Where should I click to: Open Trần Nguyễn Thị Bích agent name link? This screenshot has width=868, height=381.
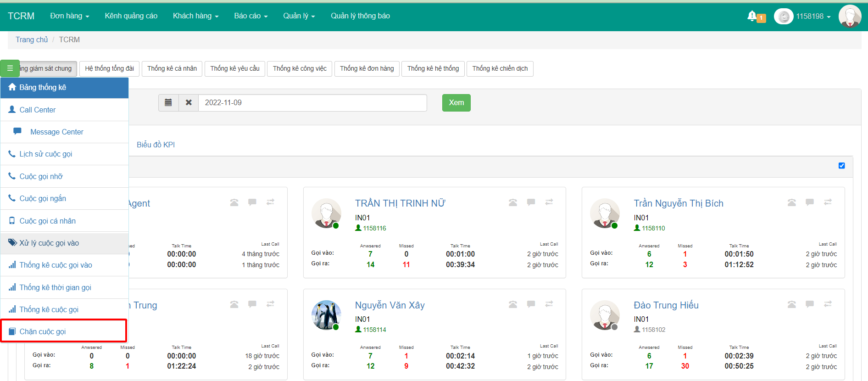679,203
